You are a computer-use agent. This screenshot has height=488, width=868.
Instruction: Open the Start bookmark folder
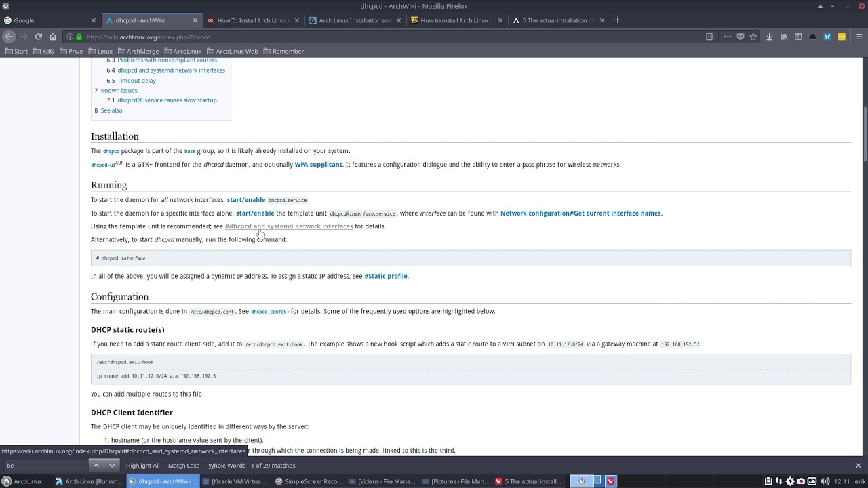(17, 51)
